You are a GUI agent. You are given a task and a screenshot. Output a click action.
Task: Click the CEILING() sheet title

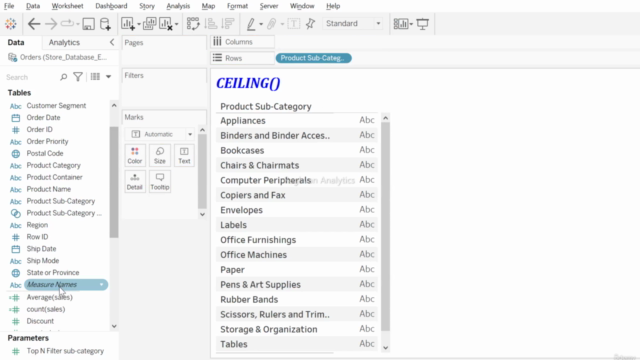click(x=248, y=83)
